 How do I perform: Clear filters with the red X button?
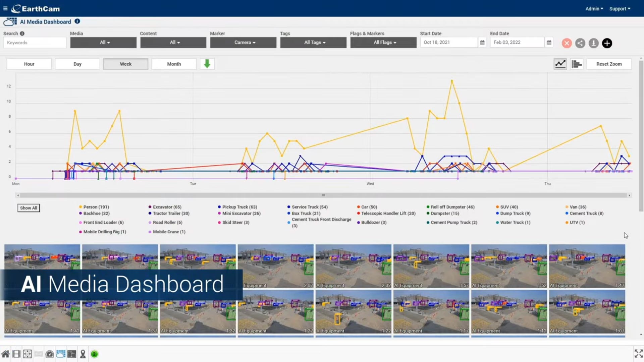point(567,43)
